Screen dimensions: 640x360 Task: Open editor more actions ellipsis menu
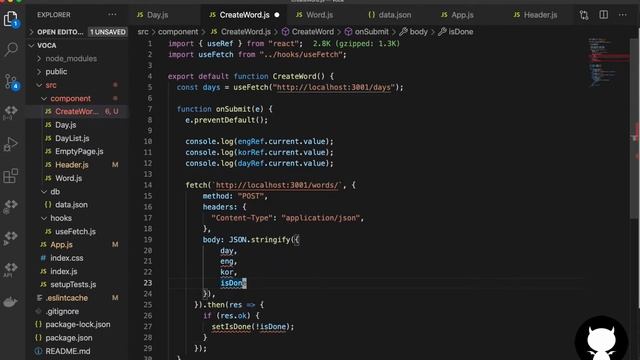coord(622,15)
